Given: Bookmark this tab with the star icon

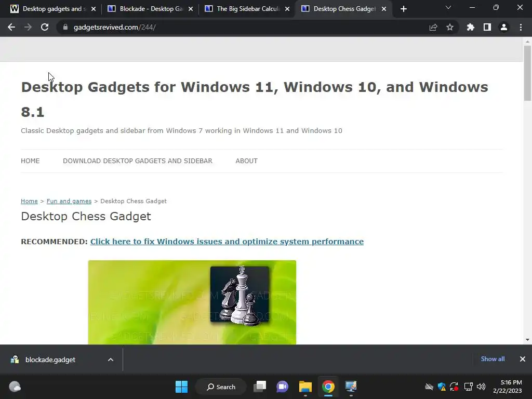Looking at the screenshot, I should pos(450,27).
